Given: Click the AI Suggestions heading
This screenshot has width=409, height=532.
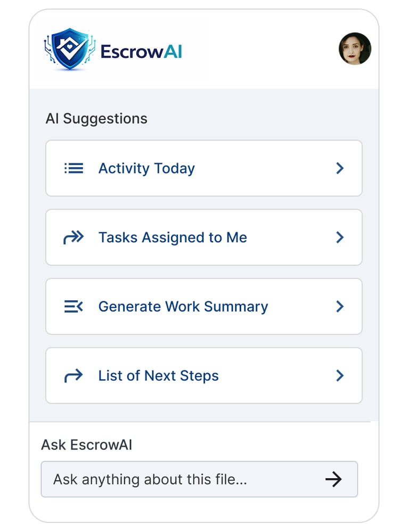Looking at the screenshot, I should (96, 118).
